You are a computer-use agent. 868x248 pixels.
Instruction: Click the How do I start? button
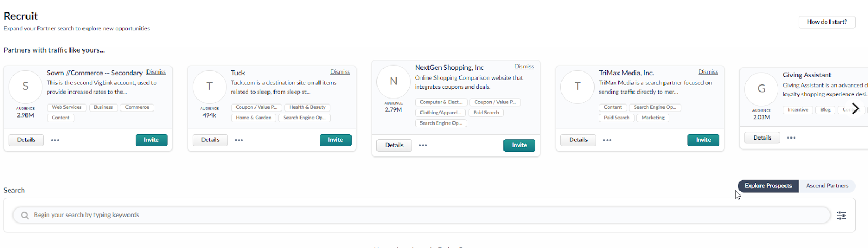827,22
